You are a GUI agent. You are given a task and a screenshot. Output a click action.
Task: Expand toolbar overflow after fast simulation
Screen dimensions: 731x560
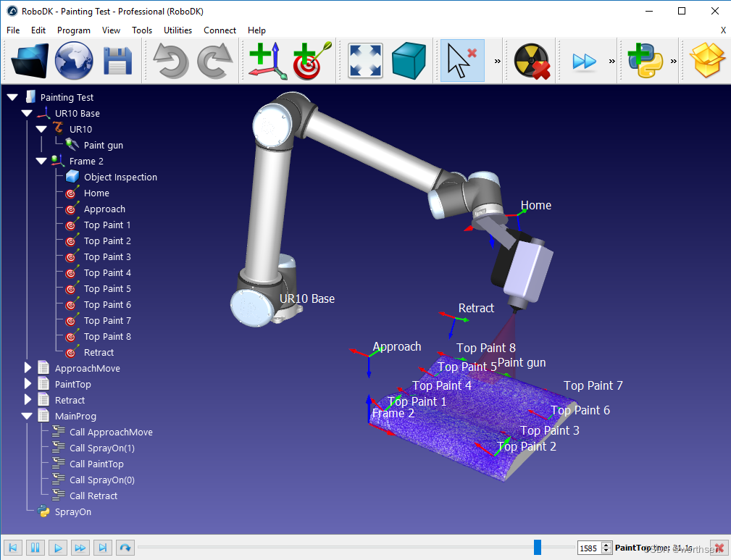click(x=612, y=61)
